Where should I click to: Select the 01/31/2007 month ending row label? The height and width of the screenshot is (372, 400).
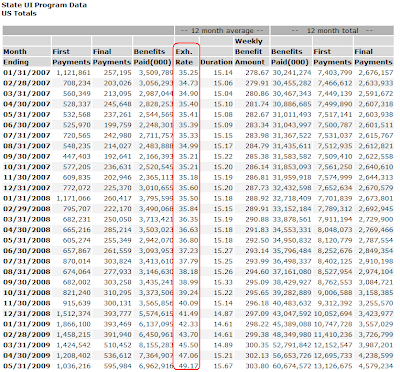[x=27, y=73]
